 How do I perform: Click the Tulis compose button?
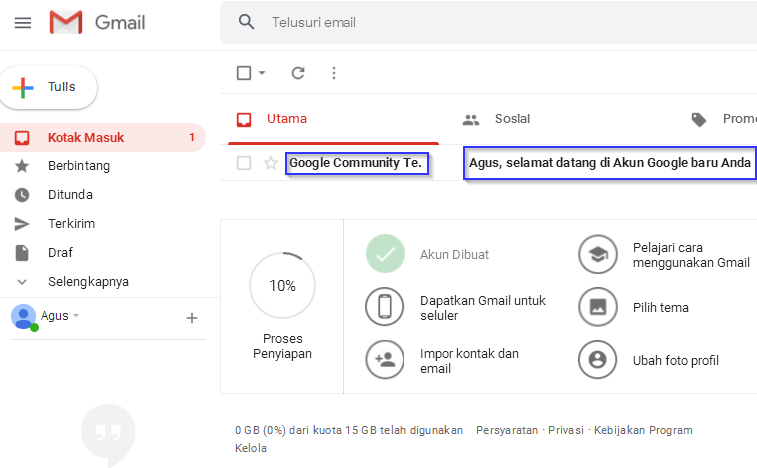tap(48, 87)
